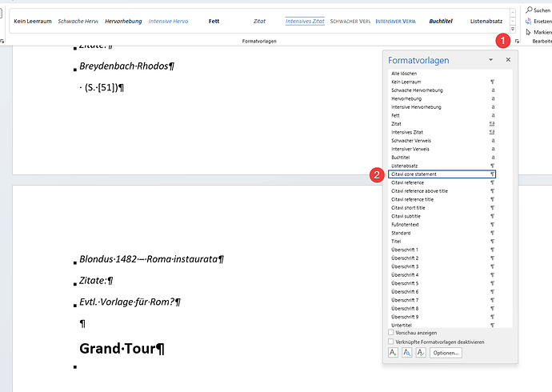Screen dimensions: 552x392
Task: Select Buchtitel in styles pane list
Action: point(442,158)
